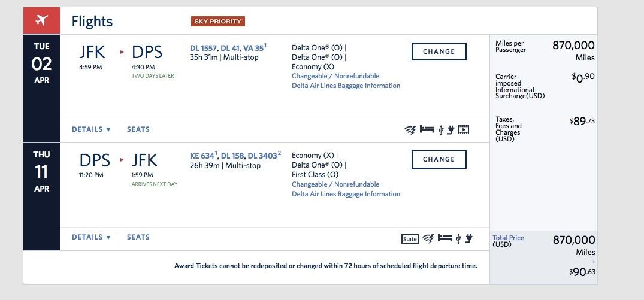The height and width of the screenshot is (300, 644).
Task: Click the Sky Priority badge
Action: point(218,22)
